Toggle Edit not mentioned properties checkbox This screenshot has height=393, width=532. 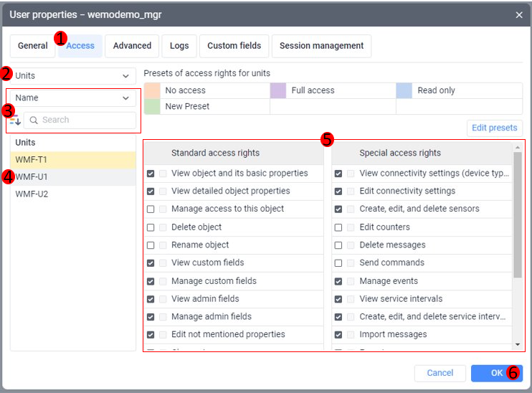(x=151, y=335)
